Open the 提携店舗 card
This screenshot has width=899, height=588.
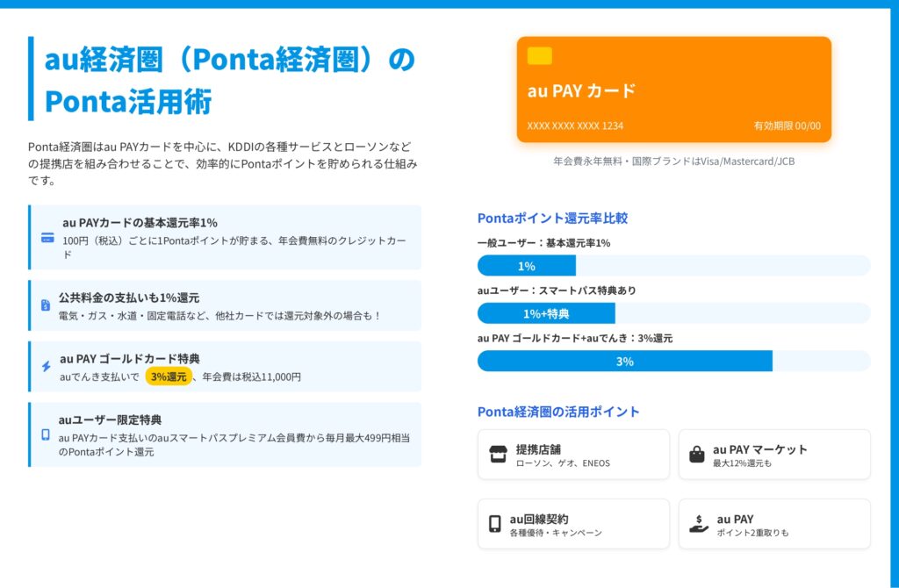573,455
